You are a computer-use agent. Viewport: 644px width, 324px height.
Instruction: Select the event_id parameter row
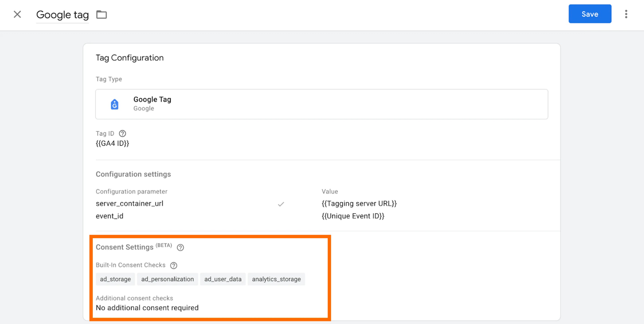point(109,216)
